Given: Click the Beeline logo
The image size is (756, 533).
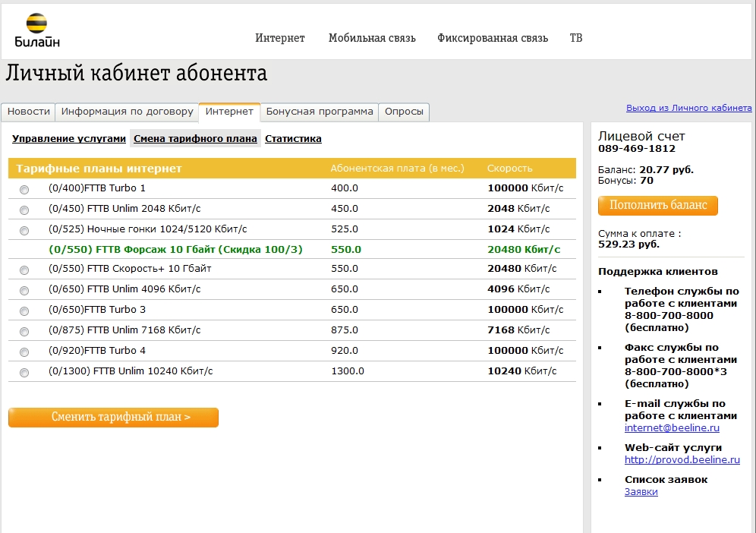Looking at the screenshot, I should click(37, 31).
